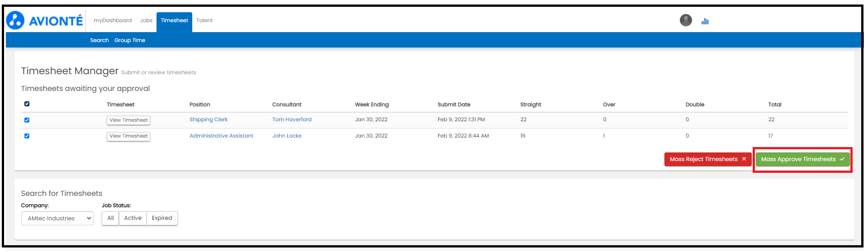Click the Position column header

[200, 105]
